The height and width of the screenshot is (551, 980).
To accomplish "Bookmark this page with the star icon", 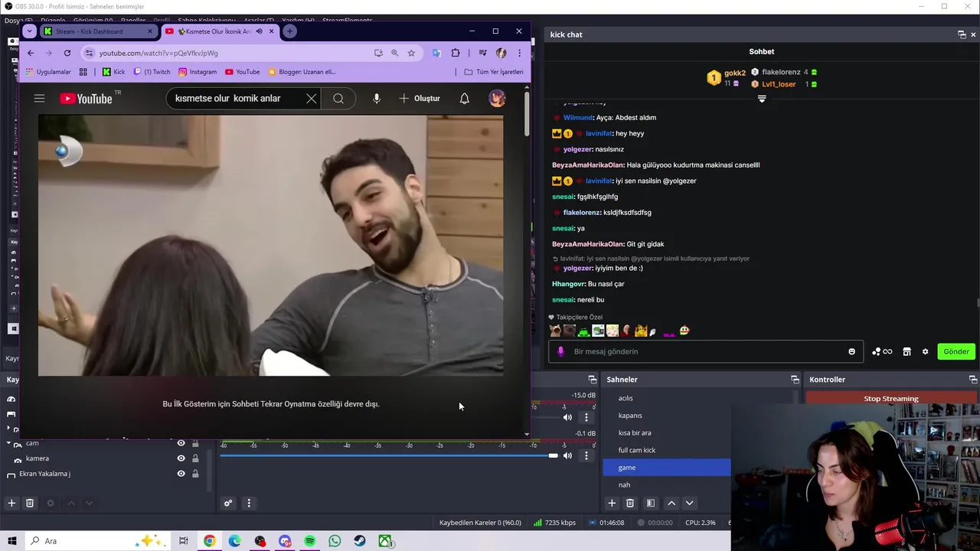I will pos(411,53).
